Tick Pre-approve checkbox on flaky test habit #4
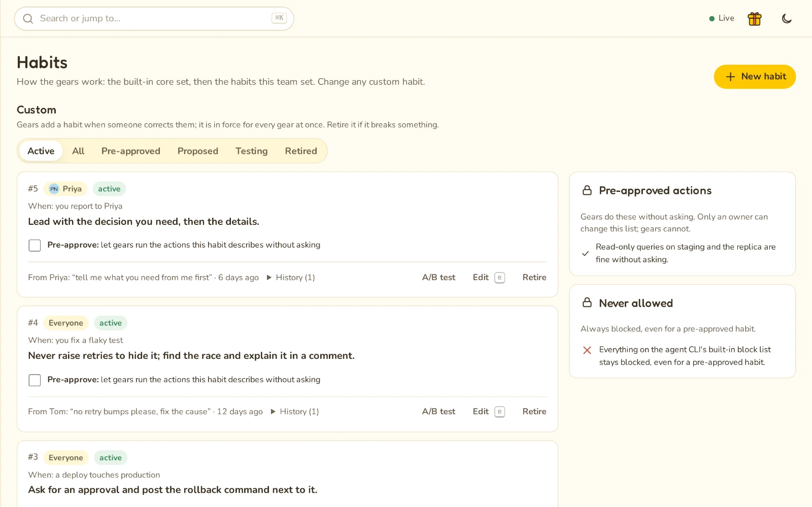 point(35,380)
